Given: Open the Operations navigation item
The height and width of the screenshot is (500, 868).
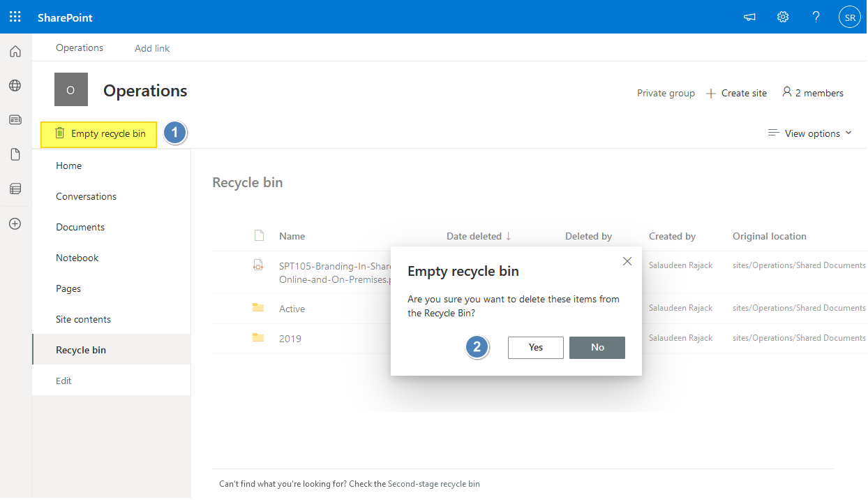Looking at the screenshot, I should click(79, 47).
